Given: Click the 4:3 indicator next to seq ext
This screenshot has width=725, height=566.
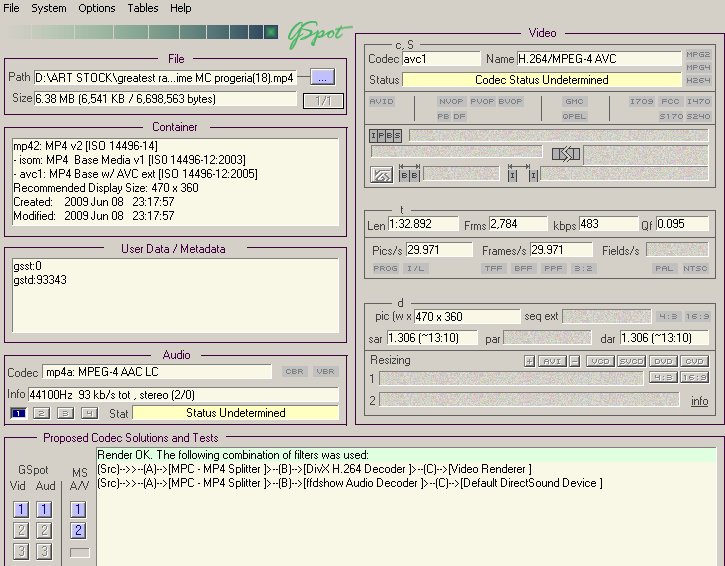Looking at the screenshot, I should 668,317.
